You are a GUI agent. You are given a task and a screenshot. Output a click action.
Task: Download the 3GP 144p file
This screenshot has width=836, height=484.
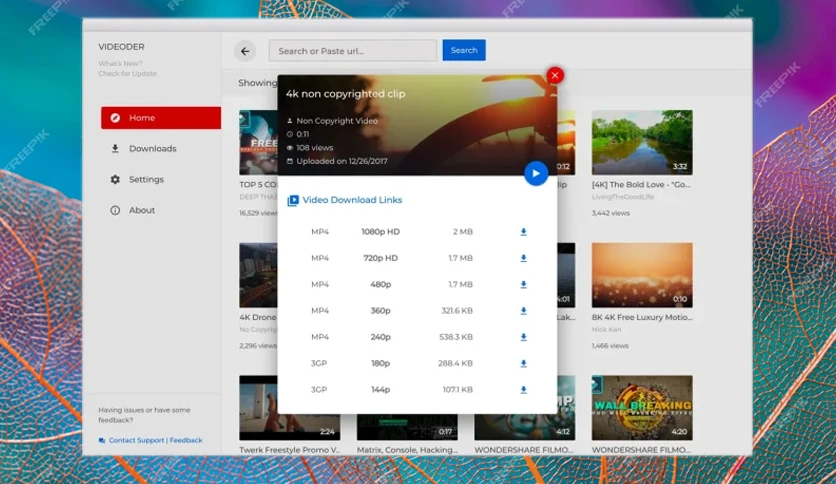[524, 390]
